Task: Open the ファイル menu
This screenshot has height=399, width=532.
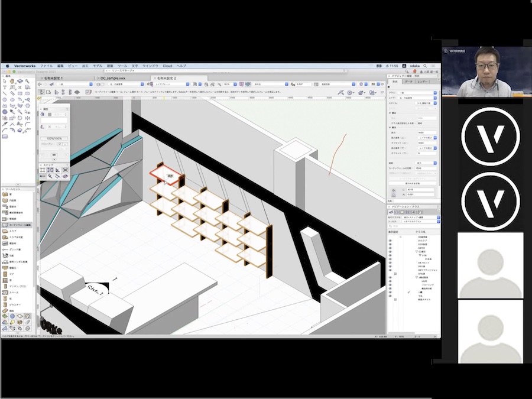Action: click(x=46, y=66)
